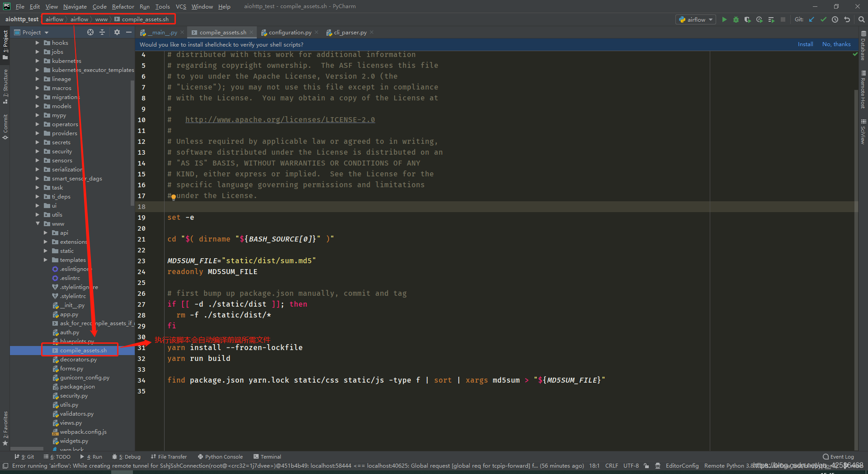This screenshot has height=474, width=868.
Task: Open the Remote Host side panel
Action: coord(863,90)
